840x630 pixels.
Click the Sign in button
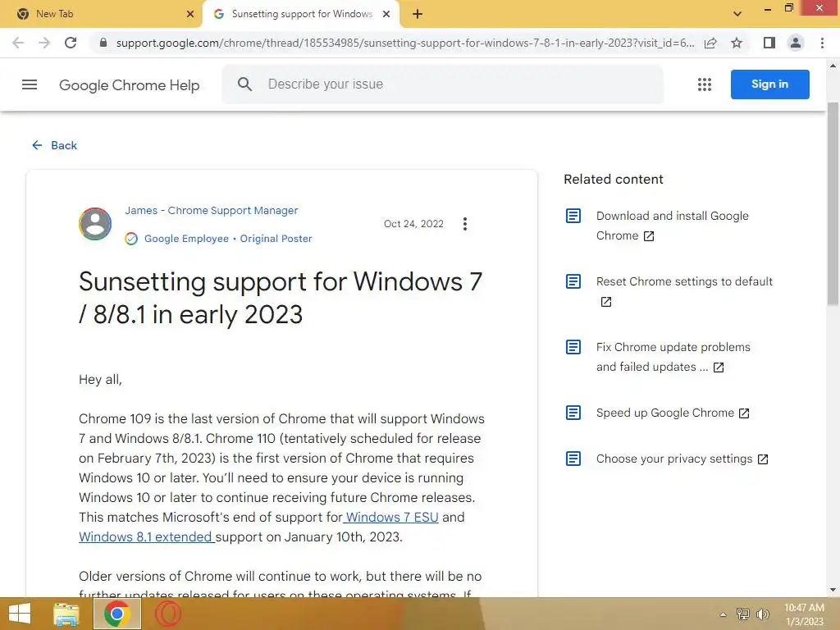point(769,84)
